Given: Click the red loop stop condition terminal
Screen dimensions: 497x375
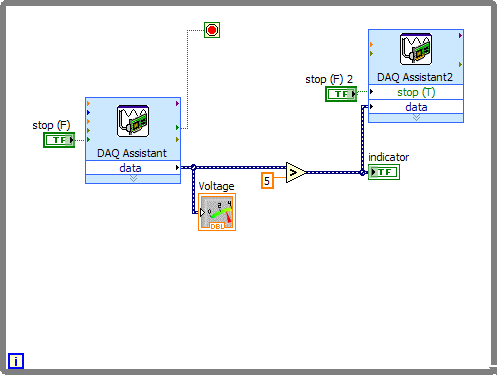Looking at the screenshot, I should (212, 30).
